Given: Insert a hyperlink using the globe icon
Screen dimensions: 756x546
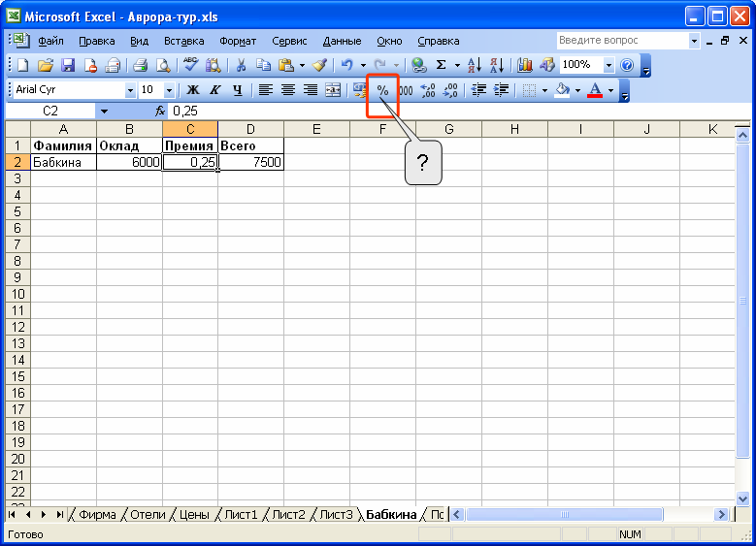Looking at the screenshot, I should click(x=418, y=65).
